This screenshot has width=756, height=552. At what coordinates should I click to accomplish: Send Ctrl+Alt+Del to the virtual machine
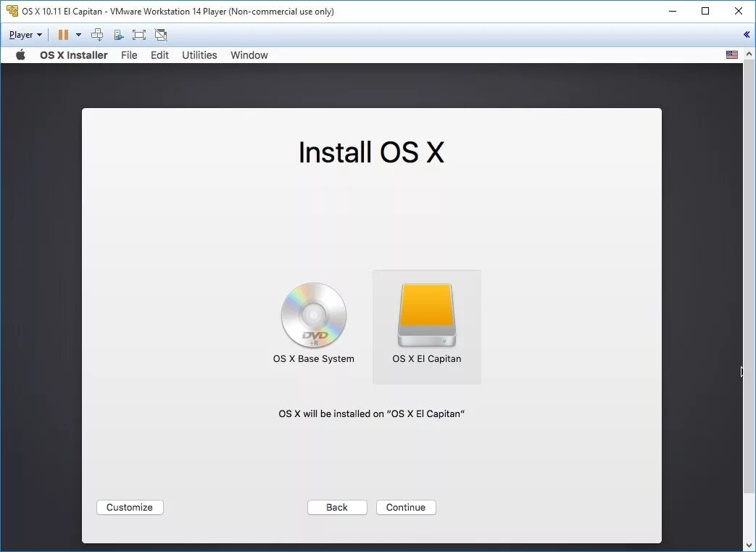pyautogui.click(x=97, y=35)
